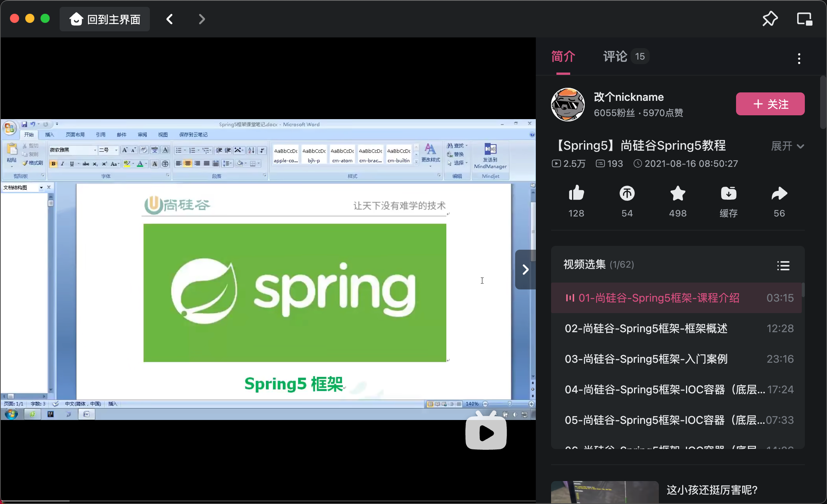Click the 视频选集 (1/62) heading
Image resolution: width=827 pixels, height=504 pixels.
click(x=598, y=264)
